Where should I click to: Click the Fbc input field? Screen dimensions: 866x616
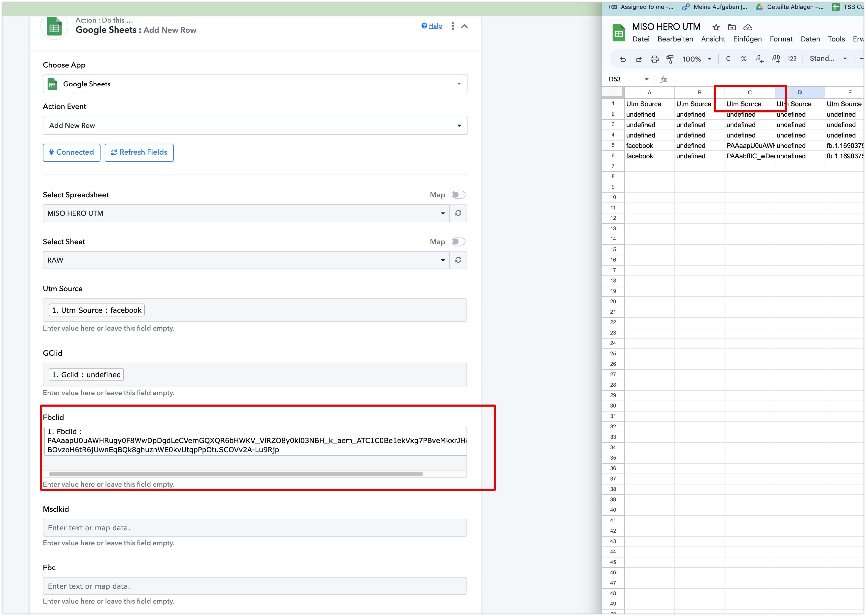click(255, 586)
